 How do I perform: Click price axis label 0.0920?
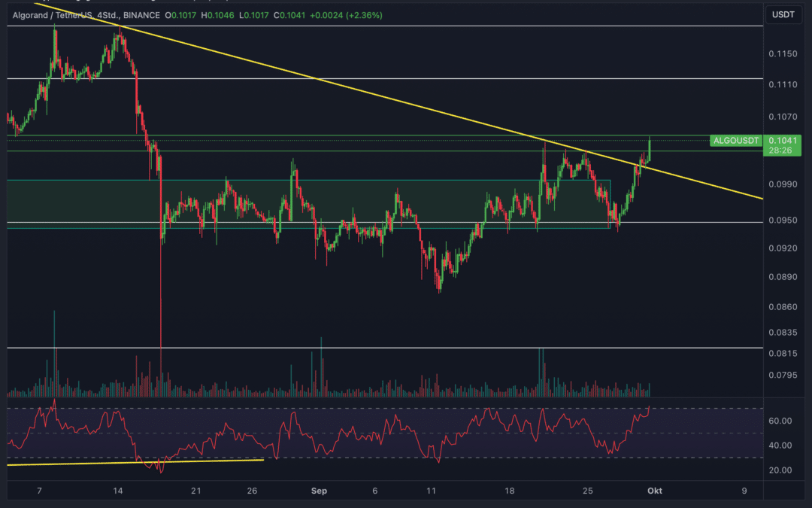[x=783, y=248]
